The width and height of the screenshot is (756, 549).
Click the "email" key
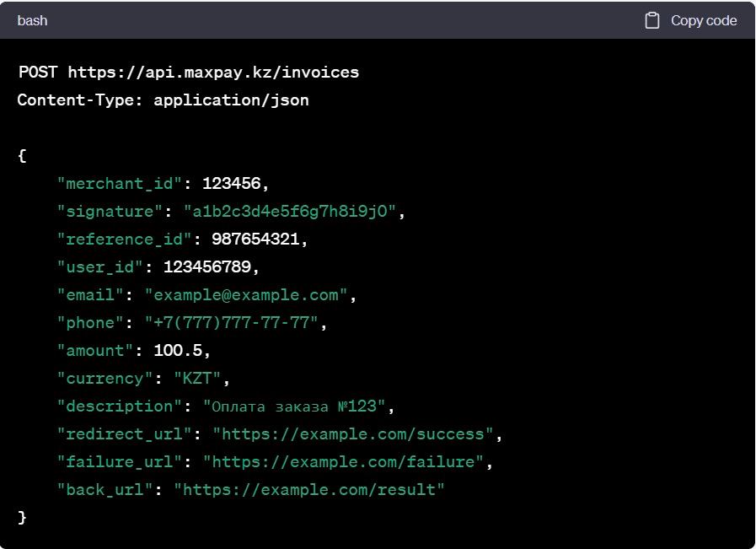point(91,295)
